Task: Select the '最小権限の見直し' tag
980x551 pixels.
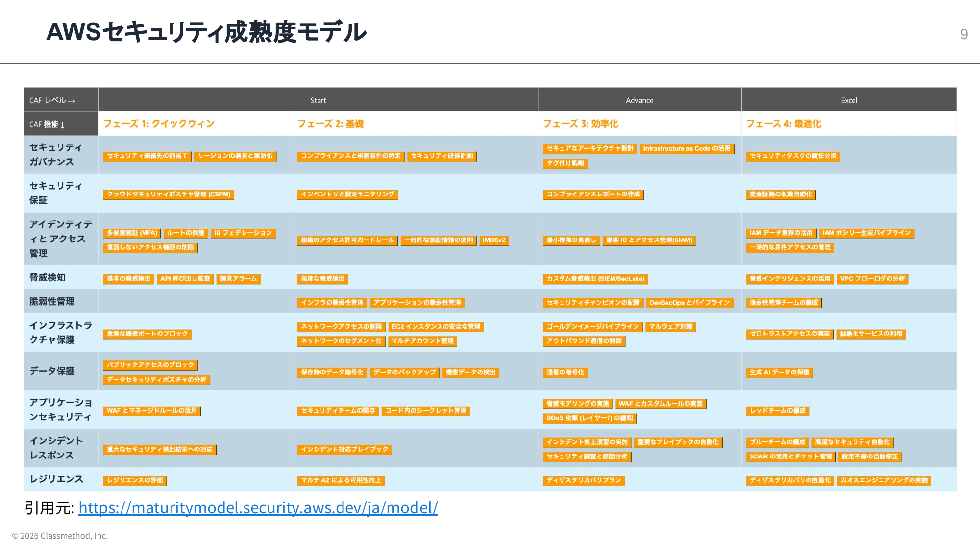Action: [x=571, y=240]
